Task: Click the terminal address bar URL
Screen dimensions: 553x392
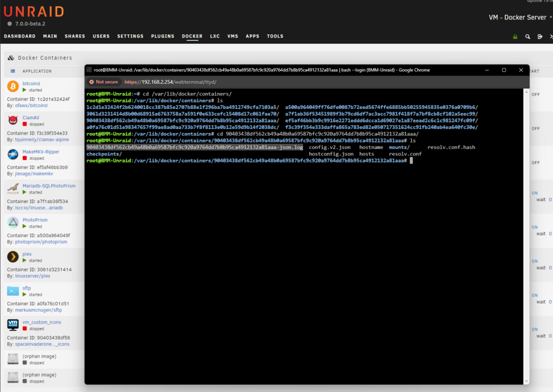Action: [170, 82]
